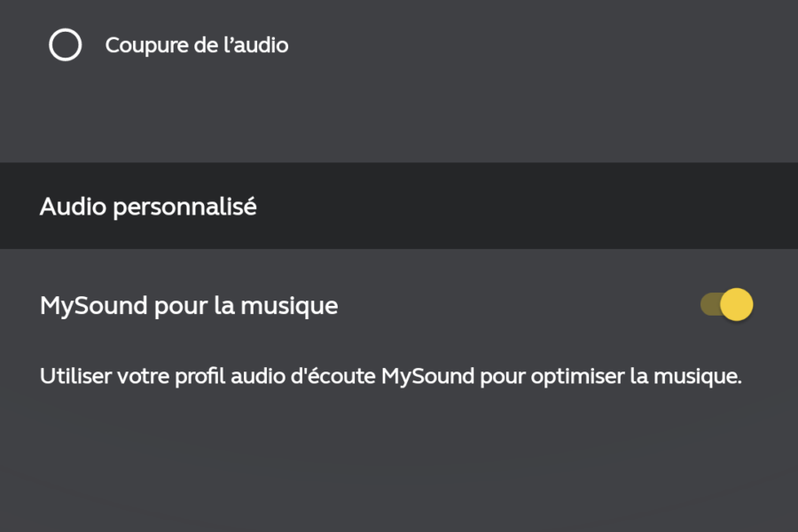The image size is (798, 532).
Task: Click the word Utiliser starting the description
Action: [x=76, y=376]
